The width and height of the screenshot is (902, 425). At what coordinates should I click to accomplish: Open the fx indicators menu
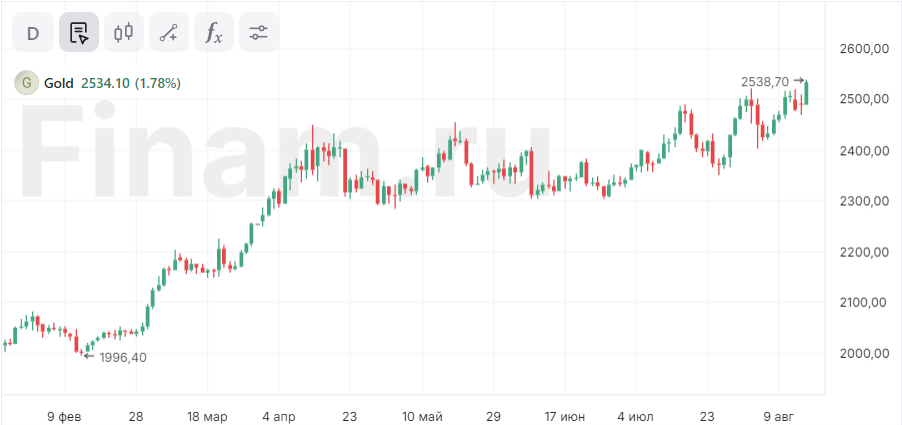[x=214, y=33]
